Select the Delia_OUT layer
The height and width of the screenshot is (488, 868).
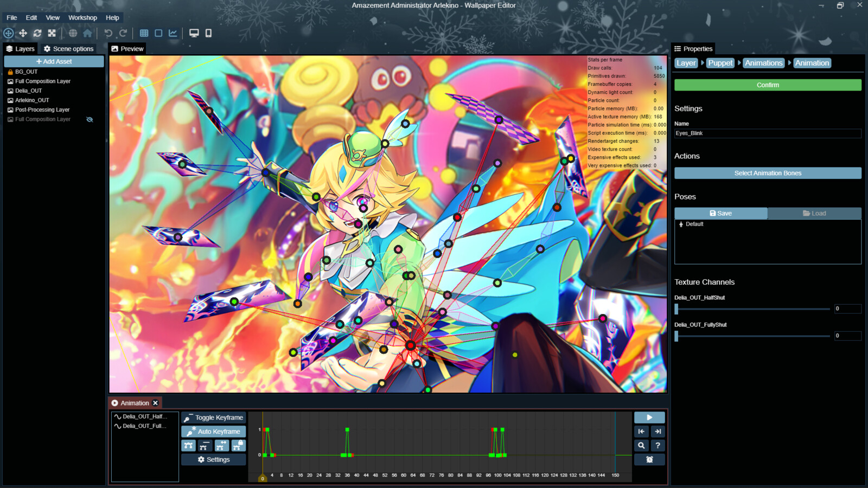tap(28, 91)
